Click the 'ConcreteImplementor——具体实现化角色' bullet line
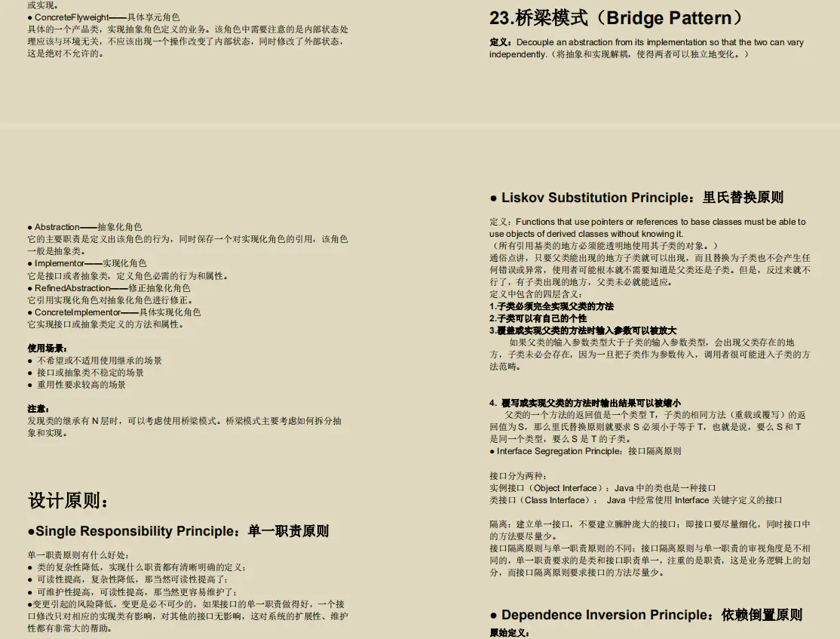This screenshot has width=840, height=639. 114,312
